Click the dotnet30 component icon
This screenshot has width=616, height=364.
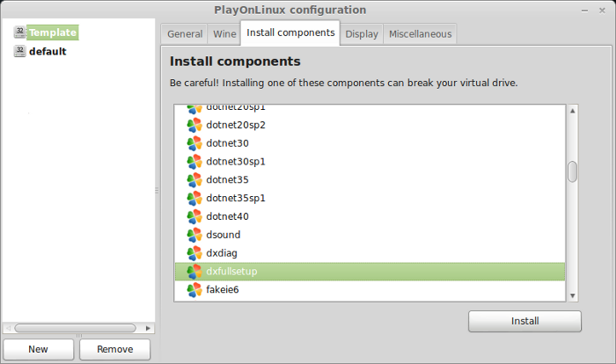[x=194, y=143]
